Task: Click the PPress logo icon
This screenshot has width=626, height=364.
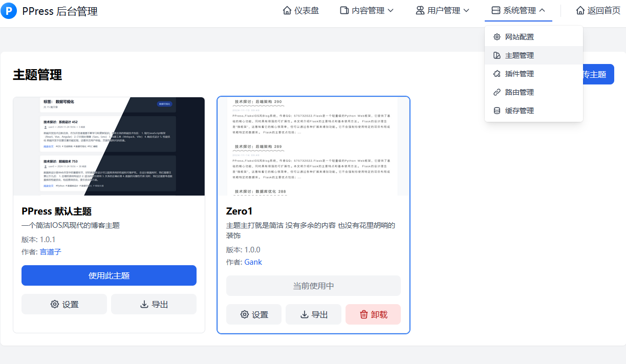Action: (9, 11)
